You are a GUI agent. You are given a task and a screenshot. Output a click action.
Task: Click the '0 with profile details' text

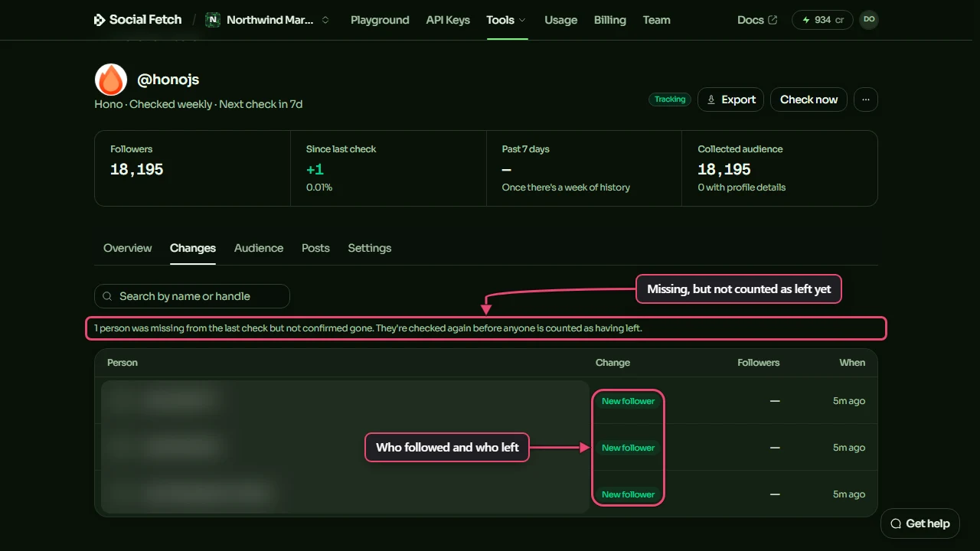tap(742, 187)
